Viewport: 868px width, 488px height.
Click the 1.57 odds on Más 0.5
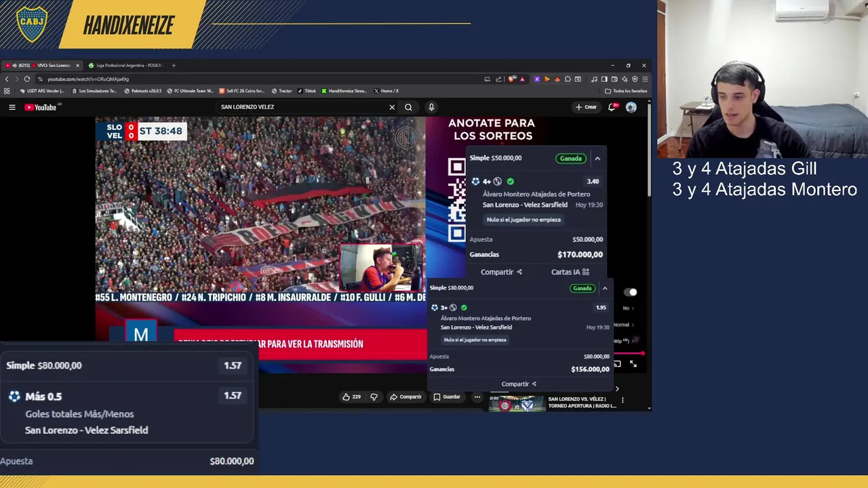233,396
